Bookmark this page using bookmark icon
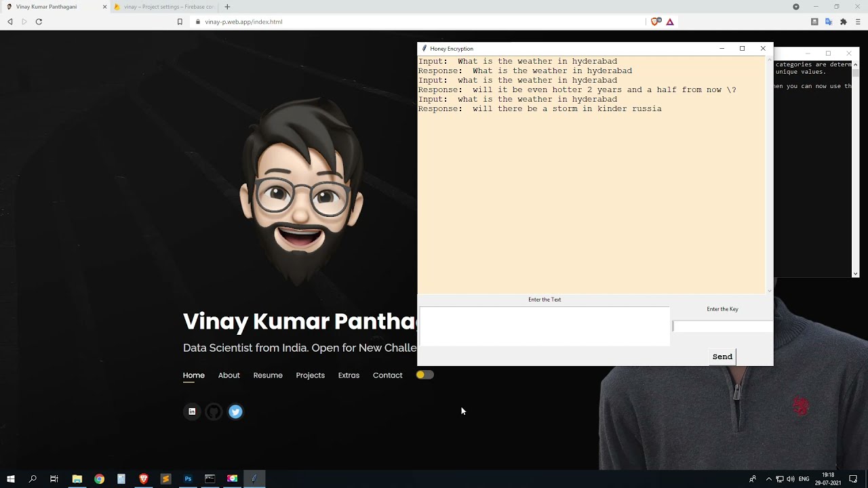Image resolution: width=868 pixels, height=488 pixels. (x=180, y=22)
